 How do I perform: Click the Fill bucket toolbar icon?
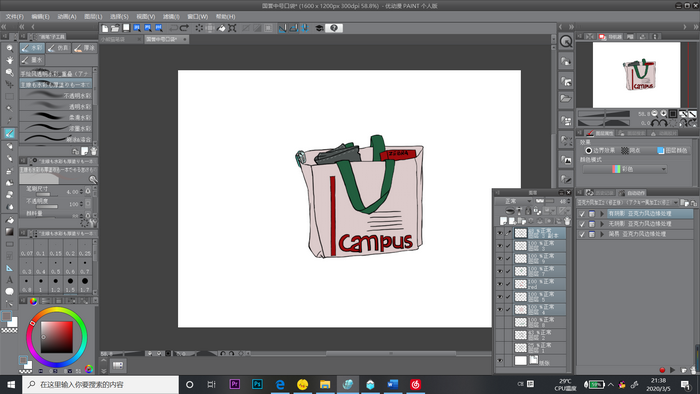[221, 28]
